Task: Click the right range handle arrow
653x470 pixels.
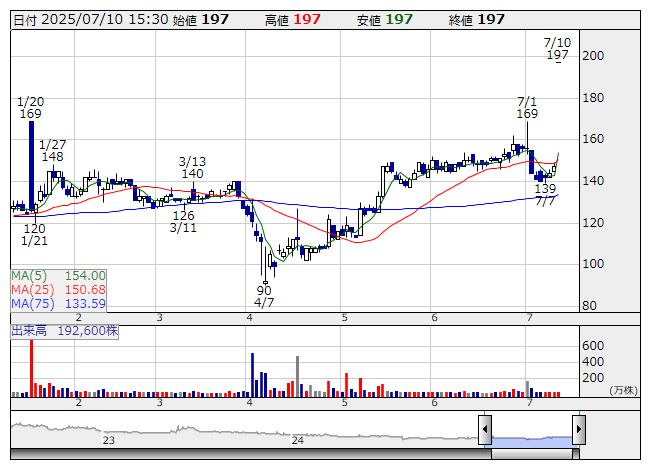Action: coord(579,429)
